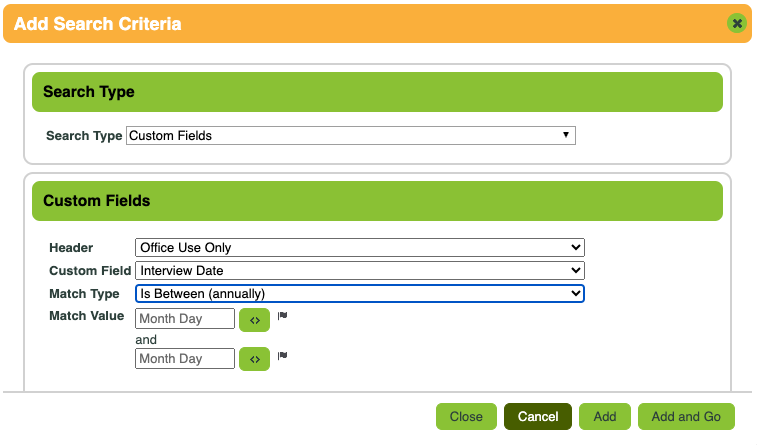The width and height of the screenshot is (757, 445).
Task: Click the Custom Field label text
Action: [89, 270]
